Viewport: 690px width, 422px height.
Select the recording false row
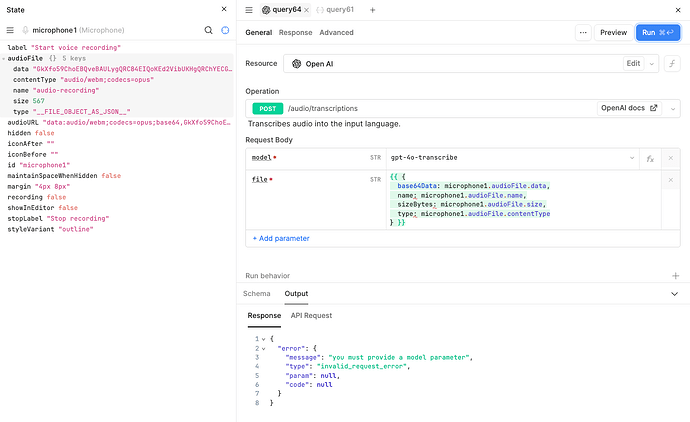click(x=37, y=197)
